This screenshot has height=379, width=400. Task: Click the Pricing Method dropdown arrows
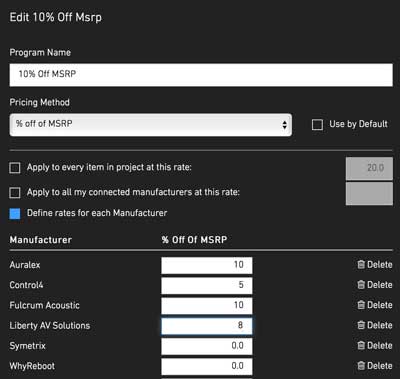click(x=284, y=125)
